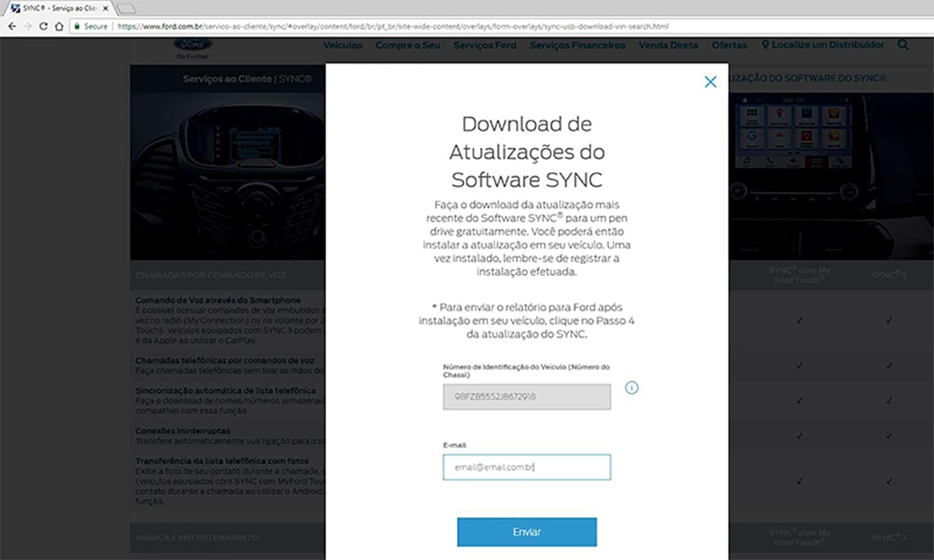934x560 pixels.
Task: Close the SYNC download overlay with X
Action: pyautogui.click(x=710, y=82)
